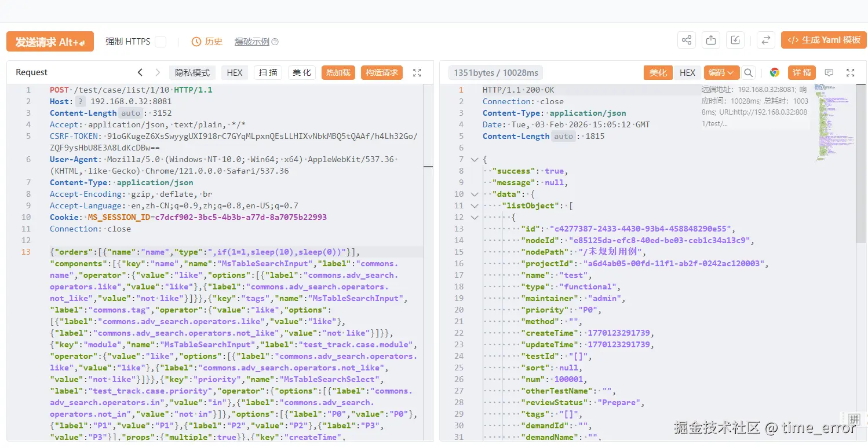Click the CSRF-TOKEN header line
Image resolution: width=868 pixels, height=448 pixels.
pos(234,142)
